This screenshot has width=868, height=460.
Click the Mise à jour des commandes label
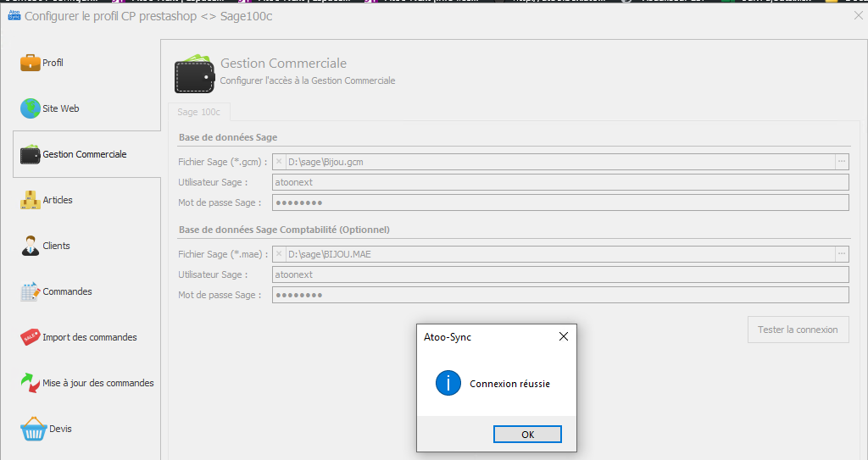pyautogui.click(x=98, y=383)
